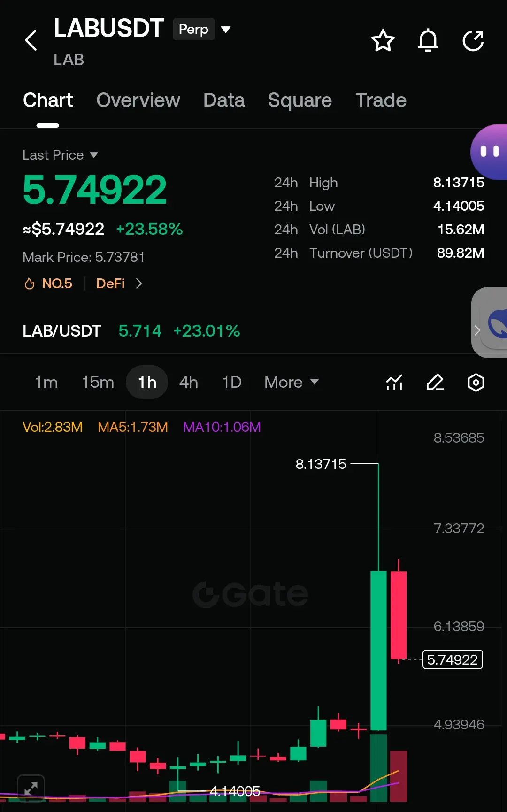Open the Last Price type dropdown
Viewport: 507px width, 812px height.
(x=61, y=155)
